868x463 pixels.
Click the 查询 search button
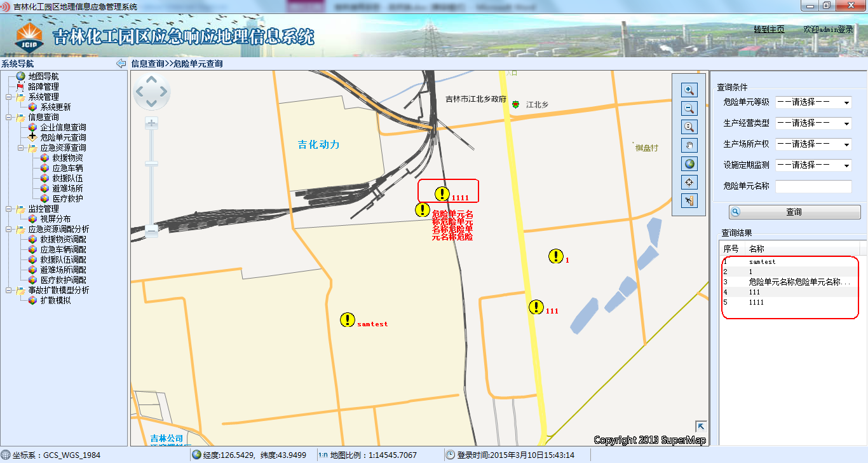(794, 212)
